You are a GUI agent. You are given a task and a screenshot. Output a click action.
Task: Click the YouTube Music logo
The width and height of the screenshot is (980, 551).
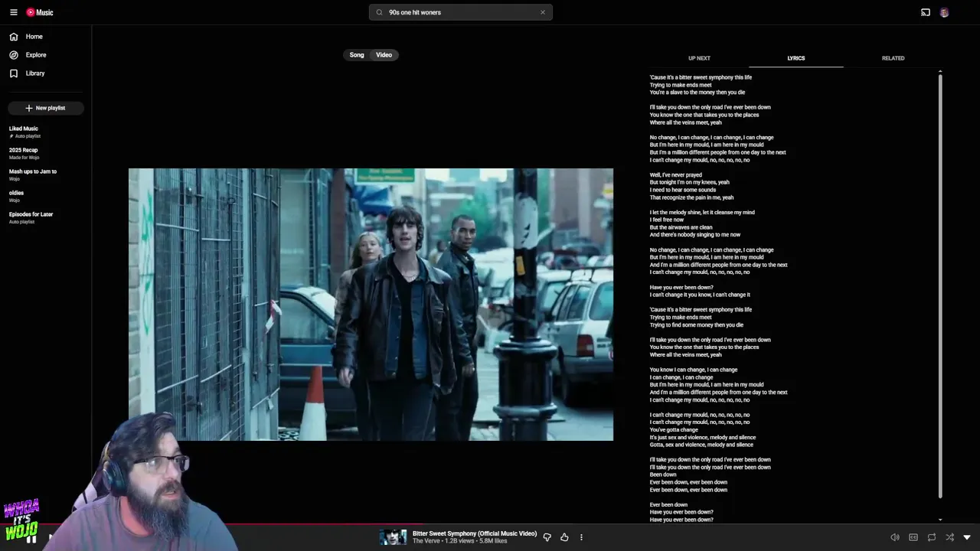point(40,12)
